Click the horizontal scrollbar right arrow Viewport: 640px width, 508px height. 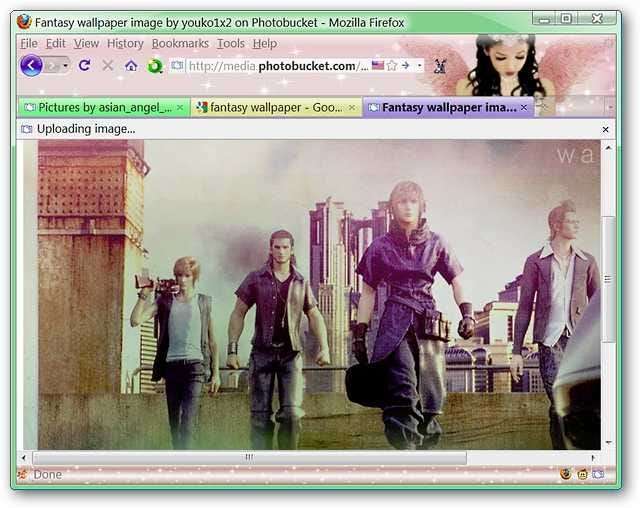[x=593, y=458]
